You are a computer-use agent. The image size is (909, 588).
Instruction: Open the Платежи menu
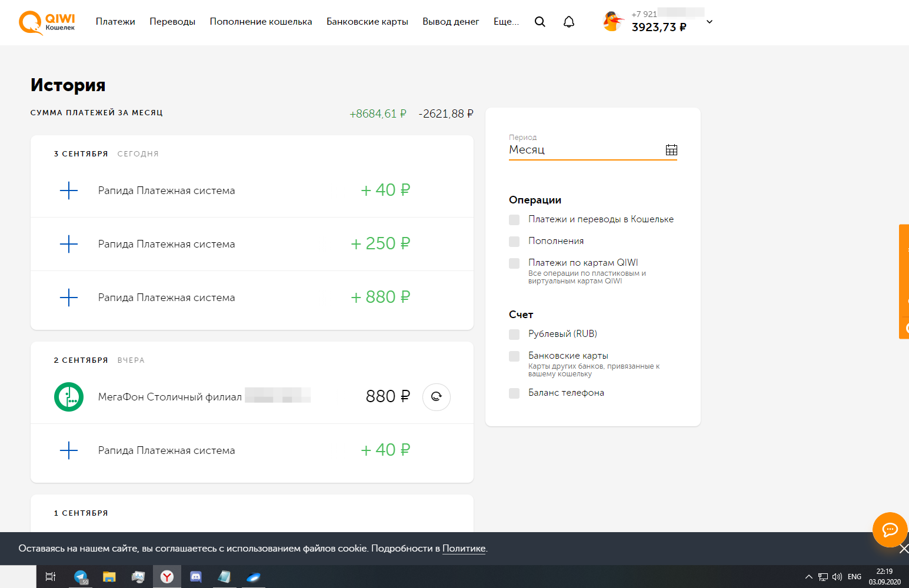(115, 22)
